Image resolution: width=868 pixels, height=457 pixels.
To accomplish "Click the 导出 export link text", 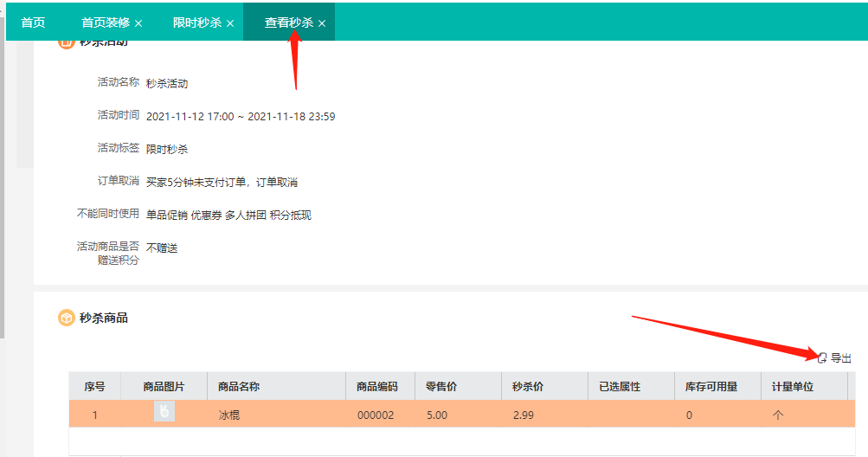I will 840,358.
